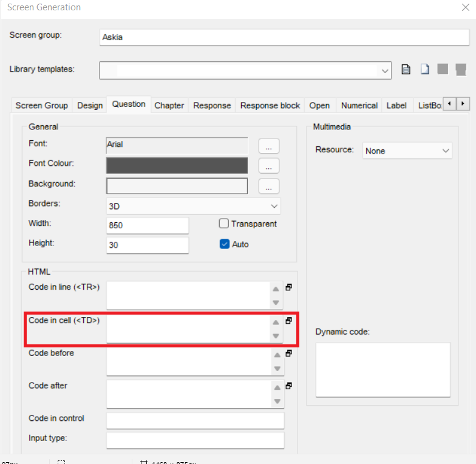Select the Question tab
The image size is (476, 464).
click(x=129, y=104)
